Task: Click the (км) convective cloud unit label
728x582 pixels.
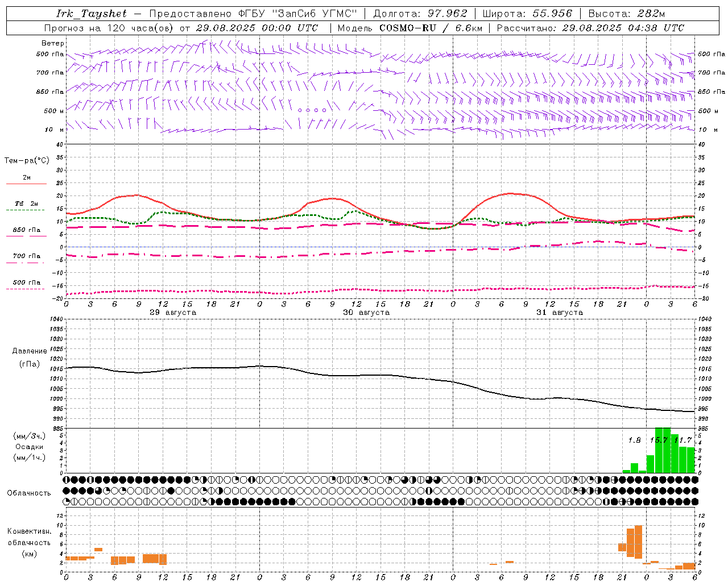Action: pyautogui.click(x=30, y=554)
